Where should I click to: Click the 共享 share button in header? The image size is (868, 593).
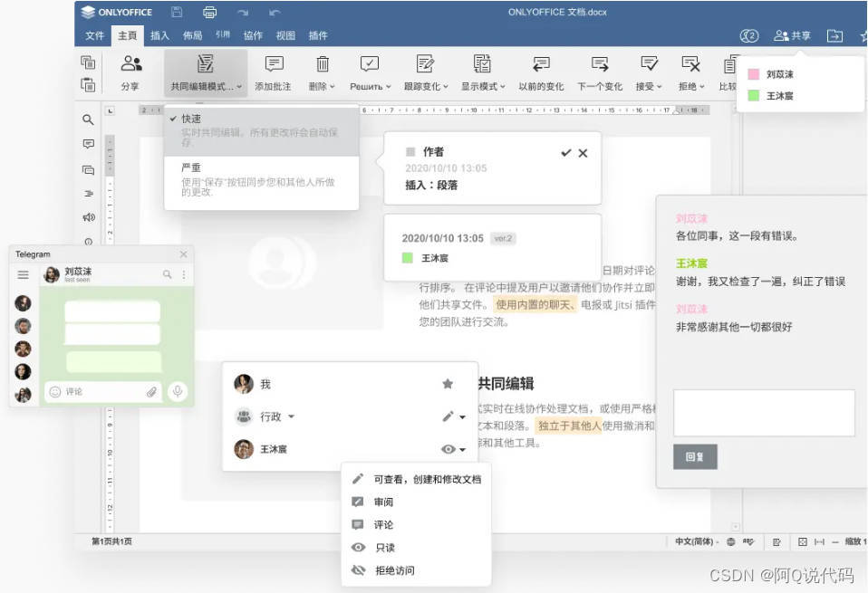pyautogui.click(x=792, y=35)
